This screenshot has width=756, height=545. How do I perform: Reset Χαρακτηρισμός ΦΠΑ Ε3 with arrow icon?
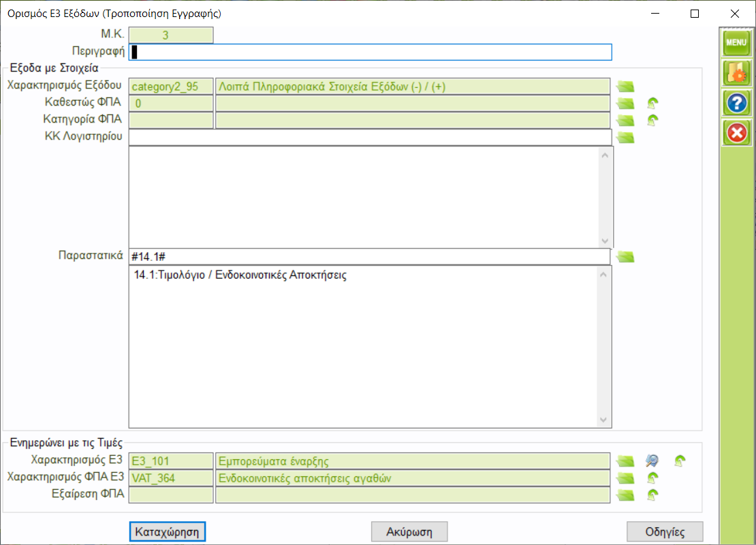(652, 478)
